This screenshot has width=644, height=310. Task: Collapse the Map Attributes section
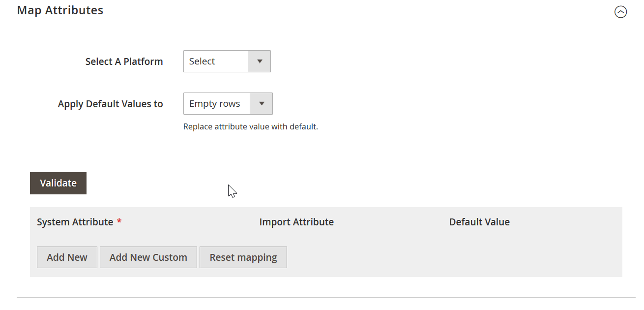pos(620,12)
